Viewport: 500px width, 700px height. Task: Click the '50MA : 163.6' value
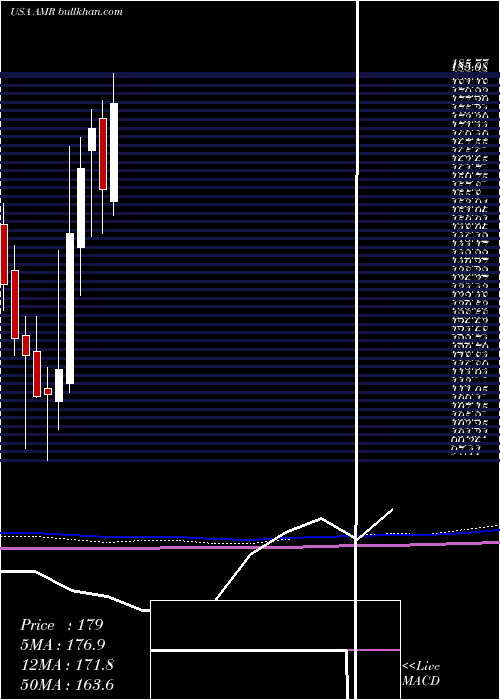tap(67, 684)
